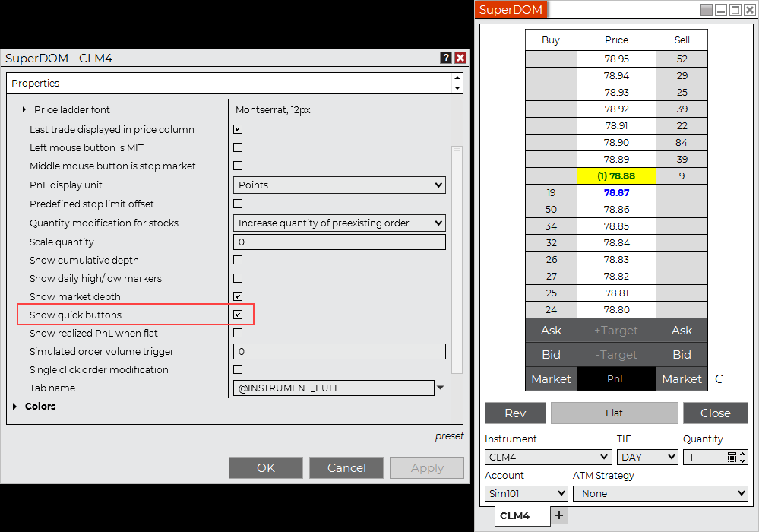Screen dimensions: 759x532
Task: Click the help question mark icon
Action: pyautogui.click(x=445, y=58)
